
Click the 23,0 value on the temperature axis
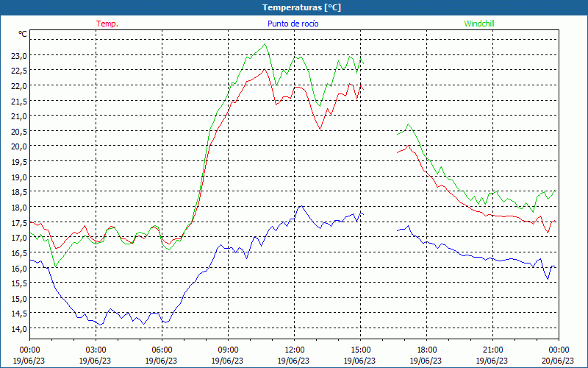click(19, 56)
